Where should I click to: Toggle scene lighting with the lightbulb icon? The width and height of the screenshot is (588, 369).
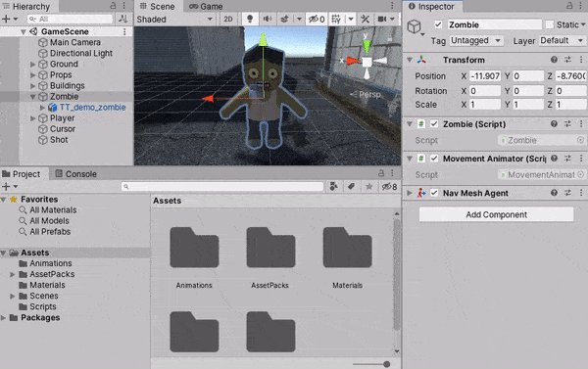point(250,19)
